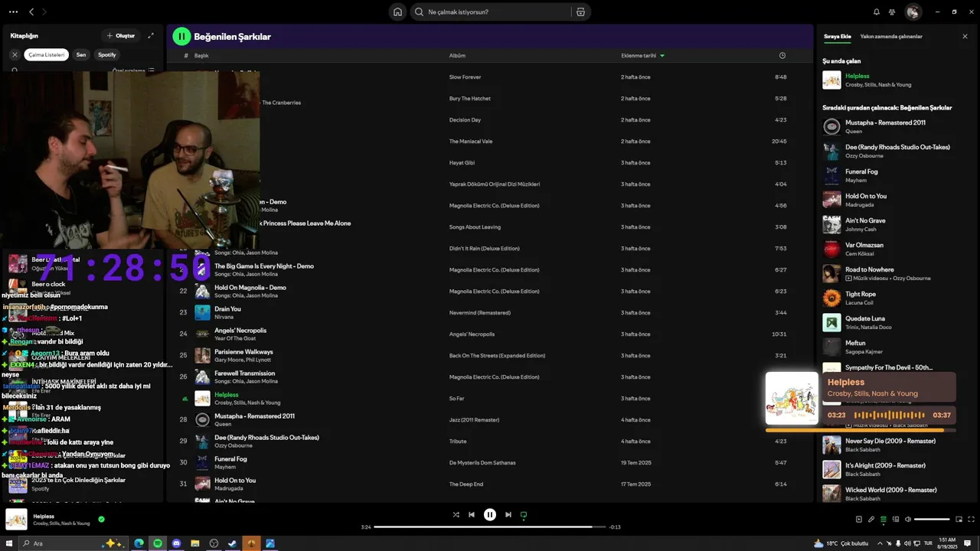Open Discord from the taskbar

[x=177, y=543]
